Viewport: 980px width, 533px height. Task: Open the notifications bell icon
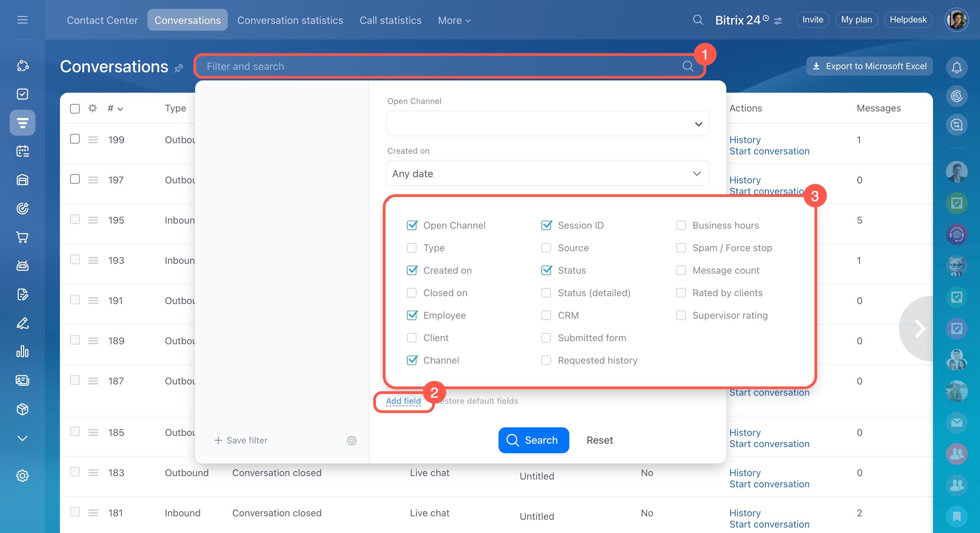point(956,67)
